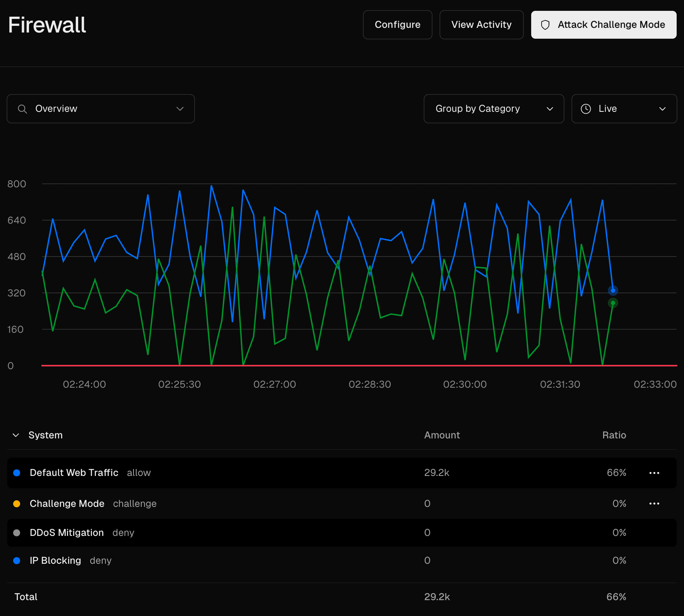The image size is (684, 616).
Task: Open the Group by Category dropdown
Action: [x=494, y=109]
